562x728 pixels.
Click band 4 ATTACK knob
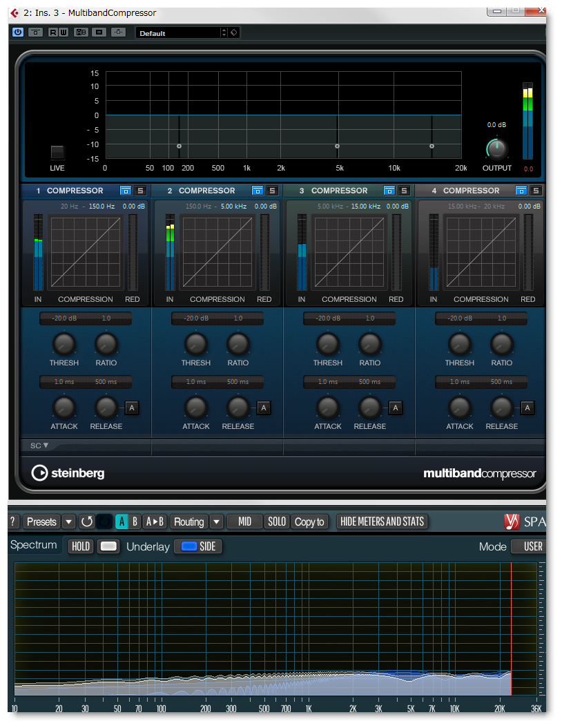point(459,408)
